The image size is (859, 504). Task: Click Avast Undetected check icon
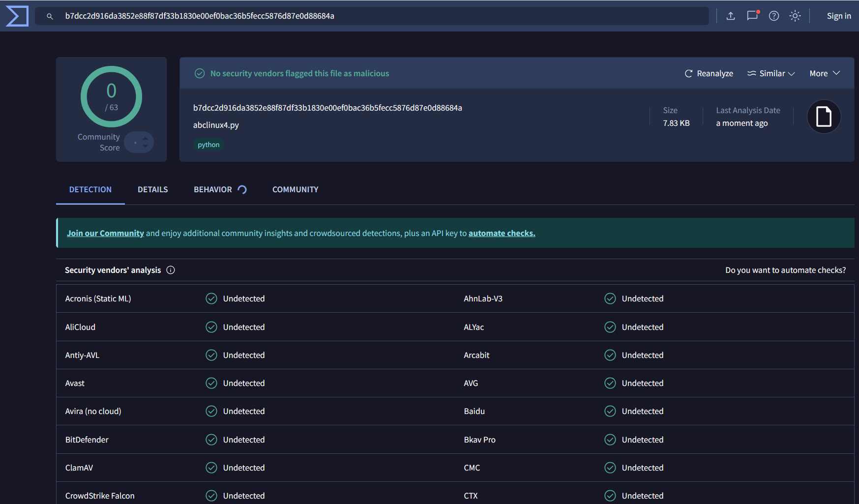[x=211, y=383]
